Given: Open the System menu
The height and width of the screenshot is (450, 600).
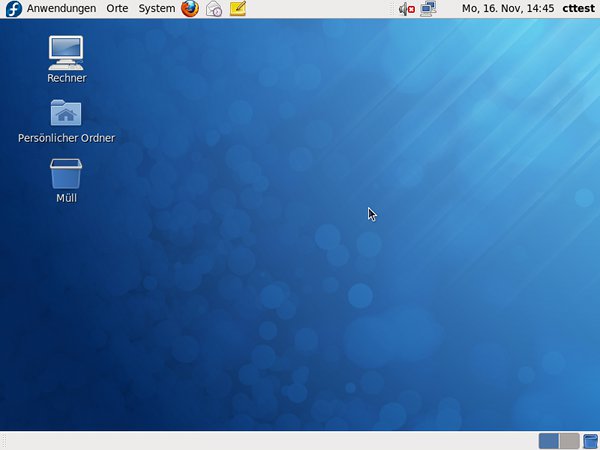Looking at the screenshot, I should click(x=157, y=8).
